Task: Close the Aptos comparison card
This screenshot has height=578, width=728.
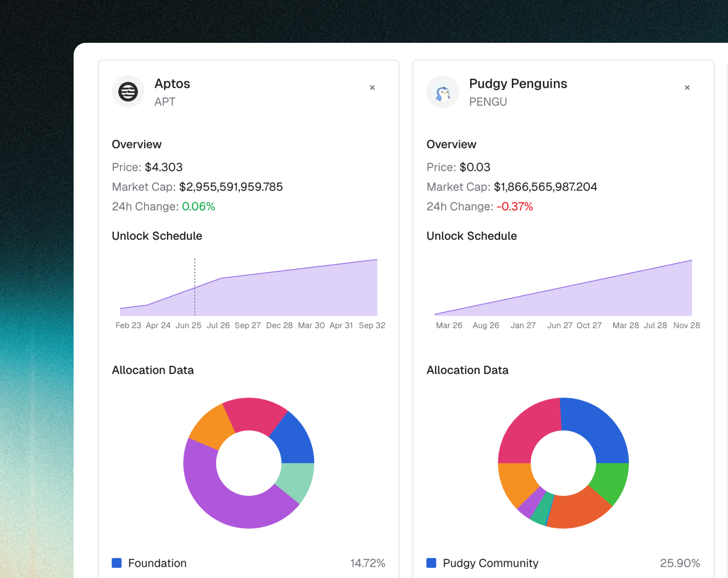Action: pos(372,88)
